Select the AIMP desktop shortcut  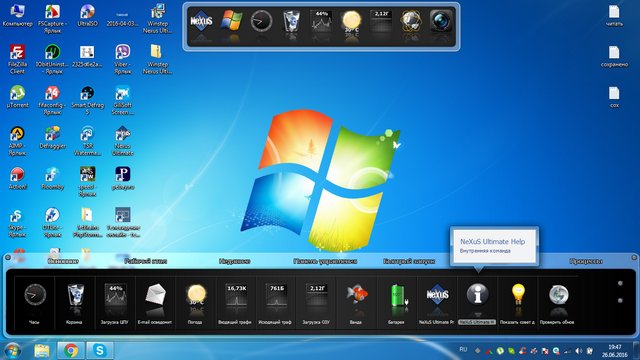[17, 141]
